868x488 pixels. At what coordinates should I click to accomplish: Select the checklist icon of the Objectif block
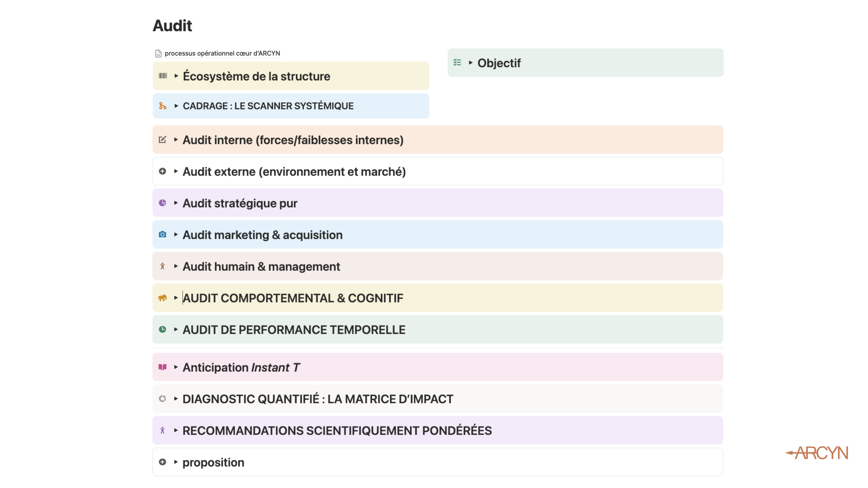click(457, 63)
